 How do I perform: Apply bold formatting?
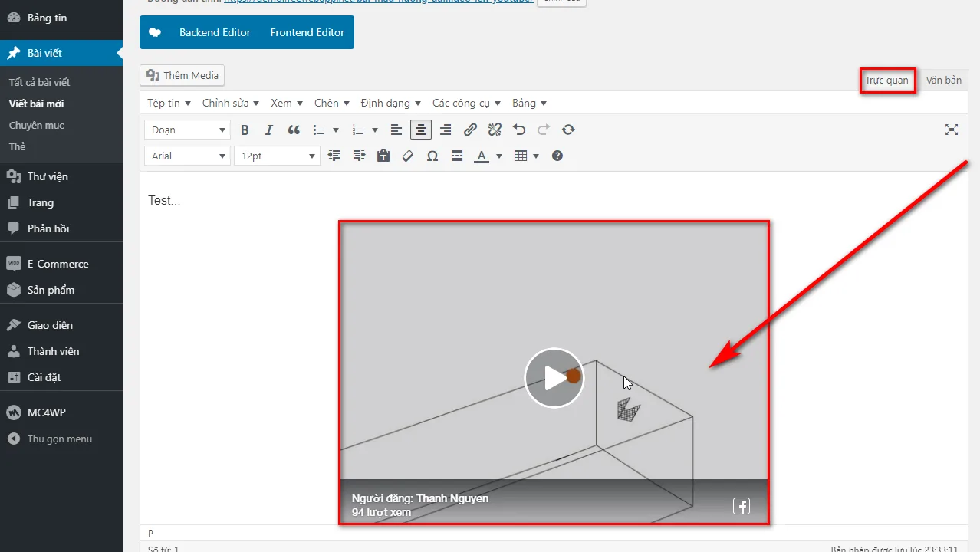(245, 130)
